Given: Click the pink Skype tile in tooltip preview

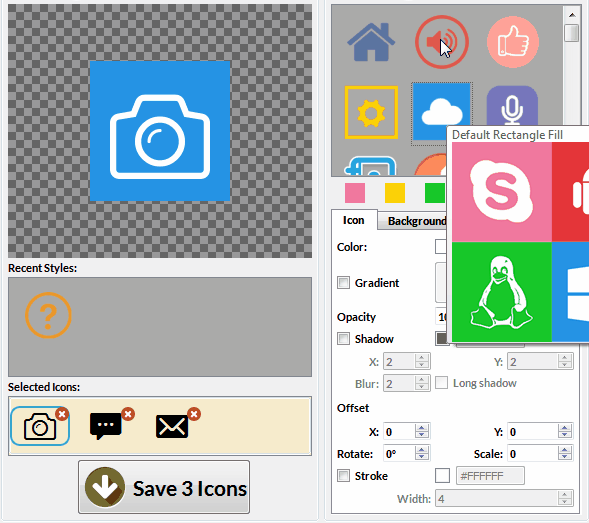Looking at the screenshot, I should tap(501, 192).
